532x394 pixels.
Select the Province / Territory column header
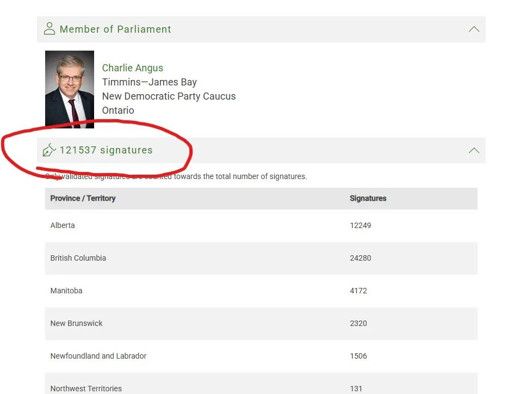pos(83,198)
